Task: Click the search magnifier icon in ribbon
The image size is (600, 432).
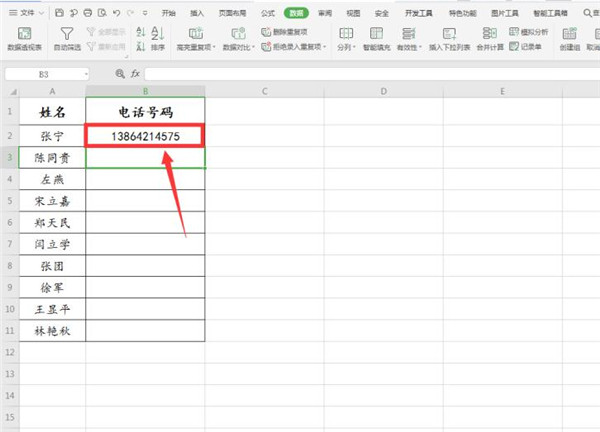Action: tap(587, 13)
